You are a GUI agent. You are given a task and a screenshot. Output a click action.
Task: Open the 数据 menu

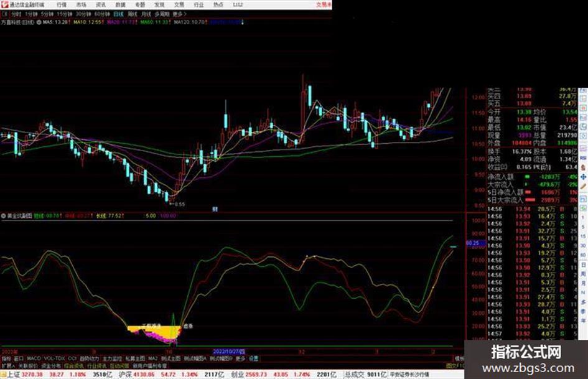(x=120, y=5)
